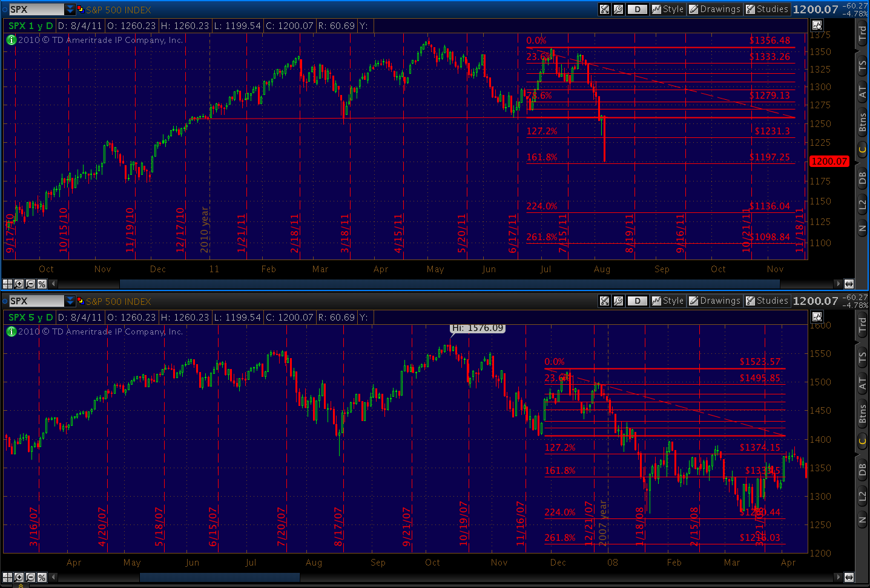Open upper chart's quick study edit icon
The height and width of the screenshot is (588, 870).
click(604, 9)
